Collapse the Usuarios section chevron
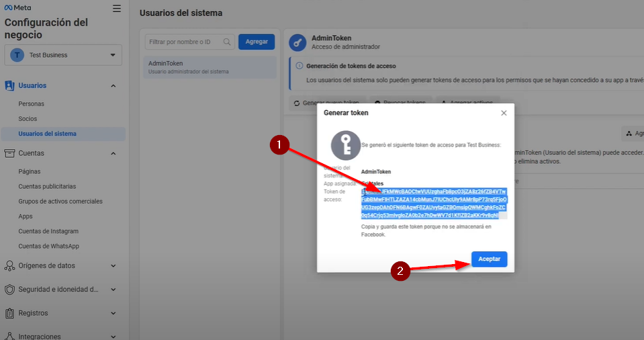 (x=113, y=86)
